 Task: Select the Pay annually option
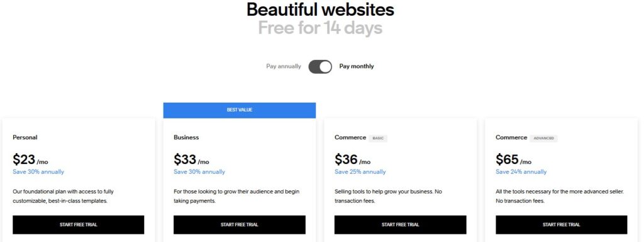pyautogui.click(x=284, y=66)
